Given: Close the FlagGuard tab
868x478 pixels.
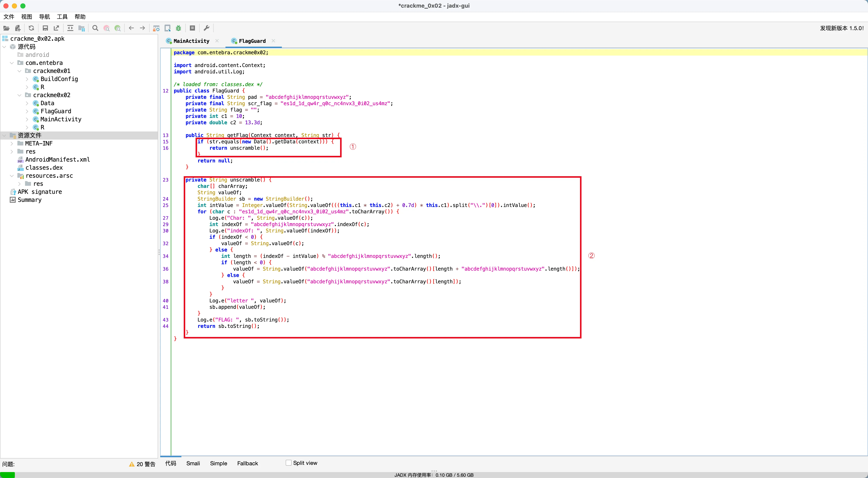Looking at the screenshot, I should coord(273,41).
